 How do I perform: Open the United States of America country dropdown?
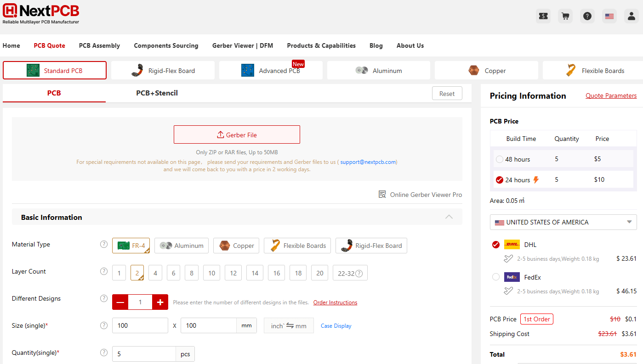point(563,222)
